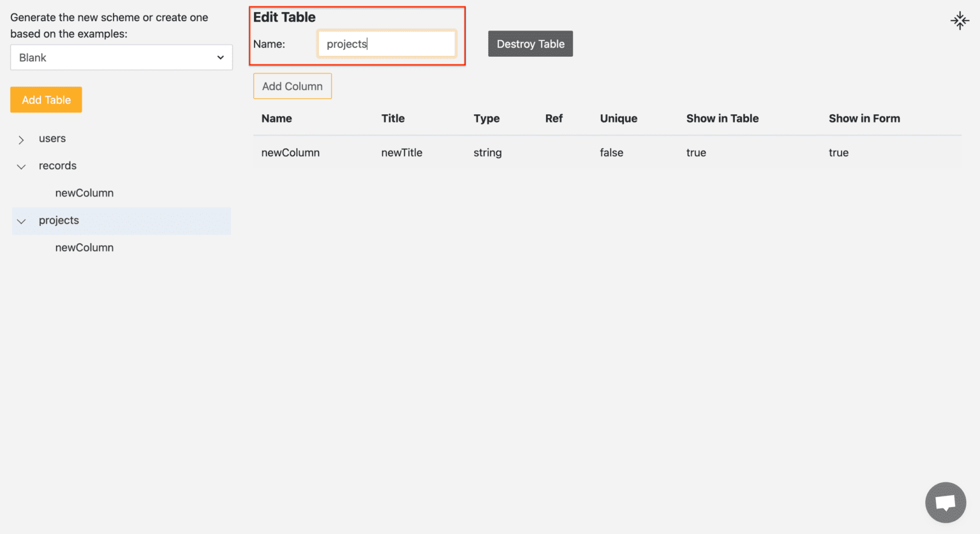Click the Add Column button
This screenshot has height=534, width=980.
coord(292,85)
